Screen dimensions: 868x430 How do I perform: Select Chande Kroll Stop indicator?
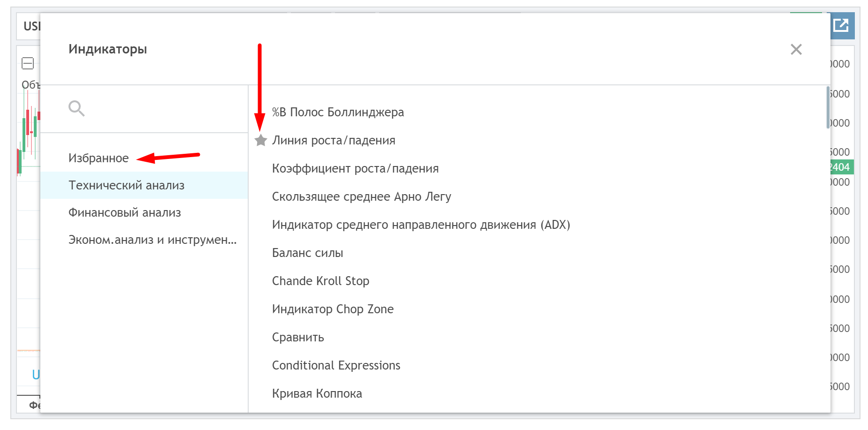click(x=320, y=281)
